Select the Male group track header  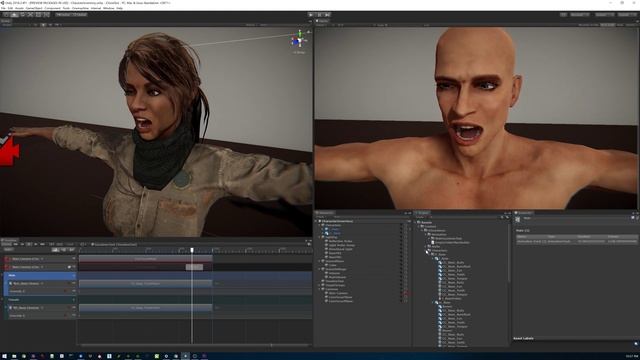[40, 276]
